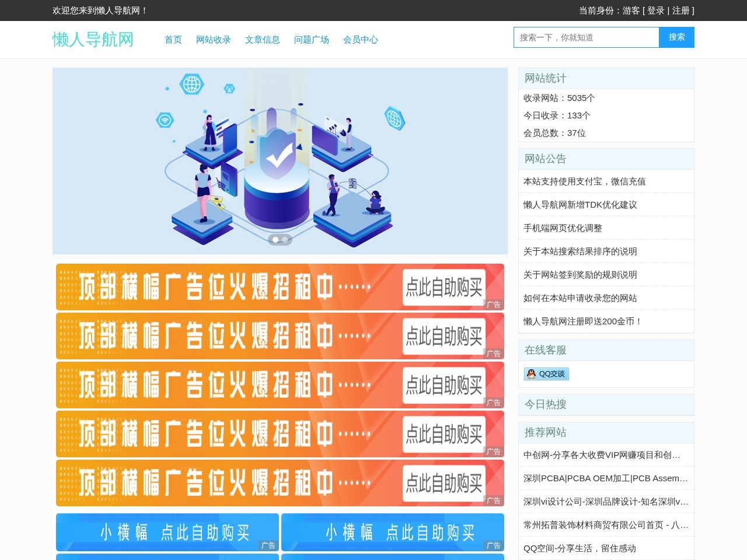Open the 深圳vi设计公司 recommended site link

pyautogui.click(x=606, y=502)
